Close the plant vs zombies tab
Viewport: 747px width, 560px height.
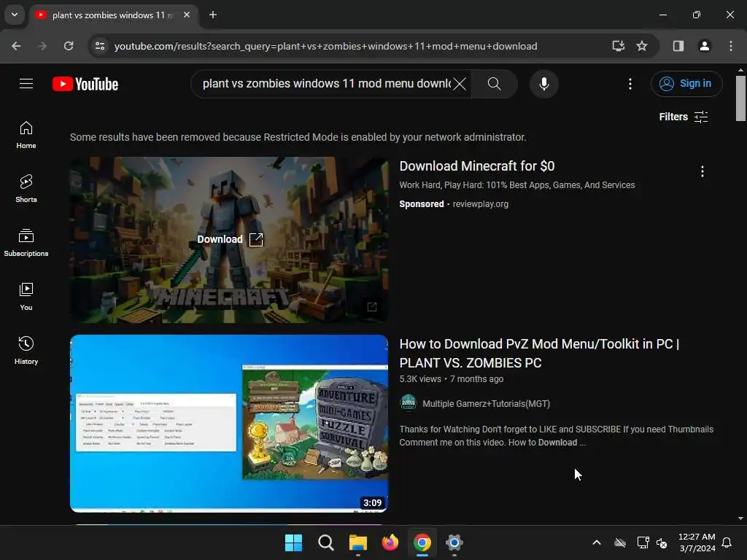(187, 15)
